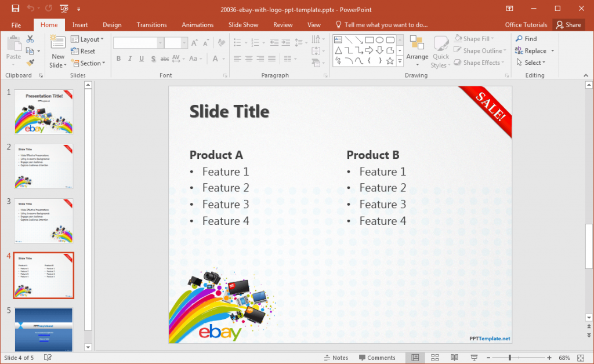The height and width of the screenshot is (364, 594).
Task: Open the Shape Fill dropdown
Action: click(477, 38)
